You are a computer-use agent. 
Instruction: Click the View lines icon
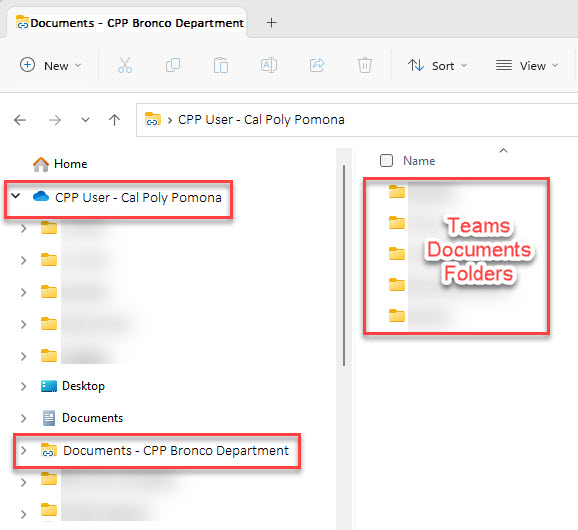coord(504,65)
